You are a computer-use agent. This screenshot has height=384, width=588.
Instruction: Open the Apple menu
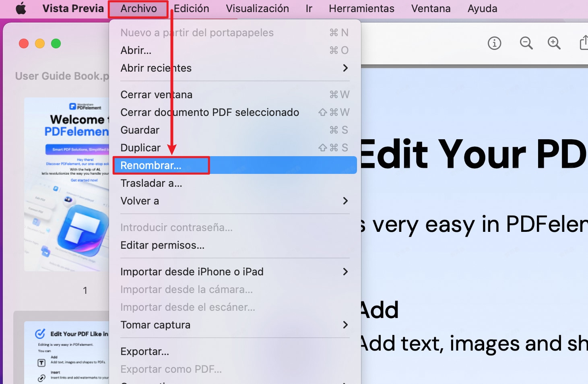click(x=21, y=8)
